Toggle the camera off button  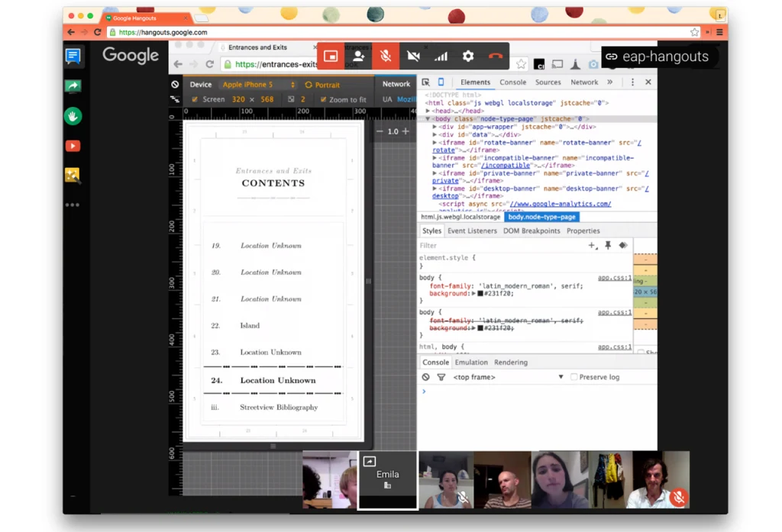[413, 56]
